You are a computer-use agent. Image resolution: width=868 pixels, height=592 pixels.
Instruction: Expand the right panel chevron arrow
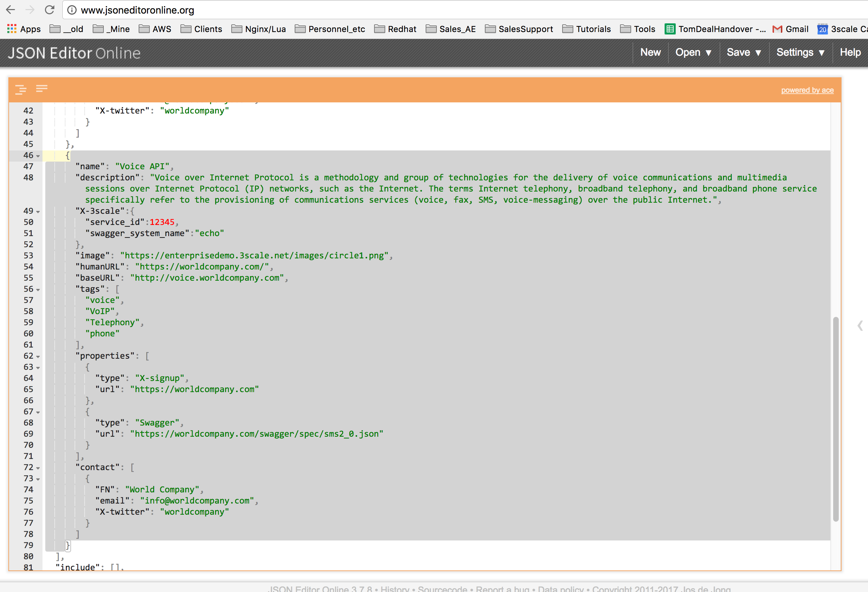[860, 325]
